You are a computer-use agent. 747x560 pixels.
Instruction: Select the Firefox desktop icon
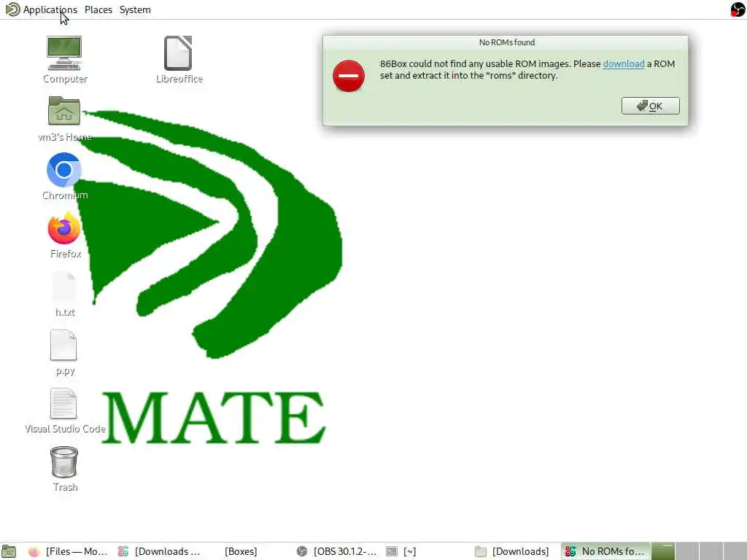(x=65, y=236)
